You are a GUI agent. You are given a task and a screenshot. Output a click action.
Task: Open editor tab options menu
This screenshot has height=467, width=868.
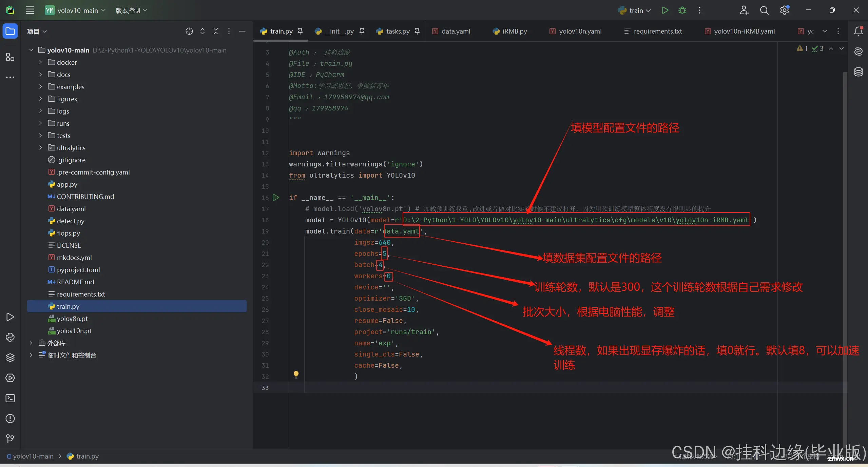pyautogui.click(x=838, y=31)
